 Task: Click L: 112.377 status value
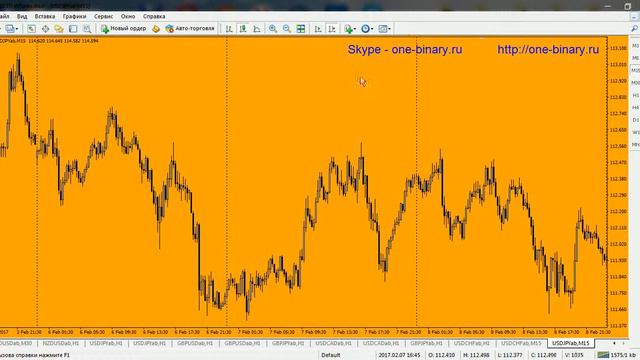tap(510, 355)
